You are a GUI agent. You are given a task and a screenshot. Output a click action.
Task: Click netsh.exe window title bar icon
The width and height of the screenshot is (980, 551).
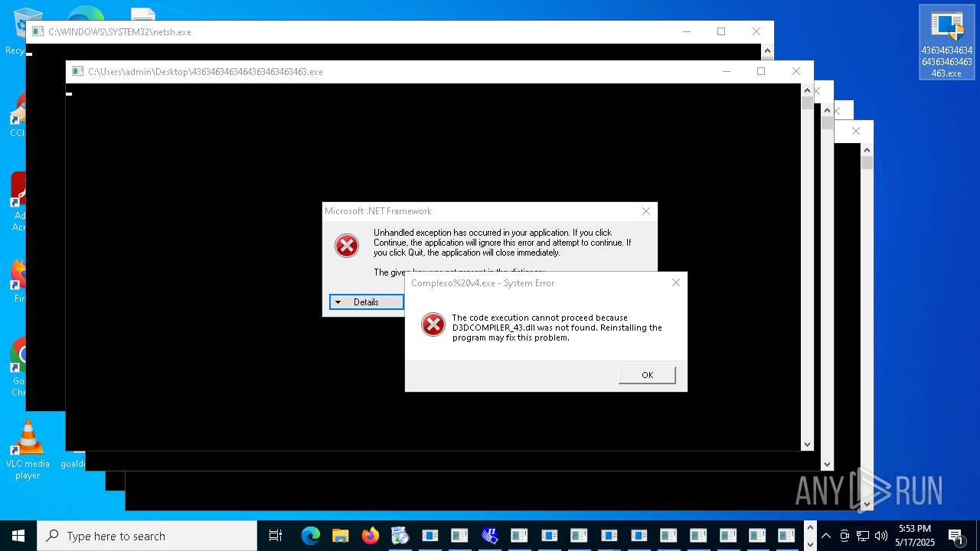(x=38, y=31)
